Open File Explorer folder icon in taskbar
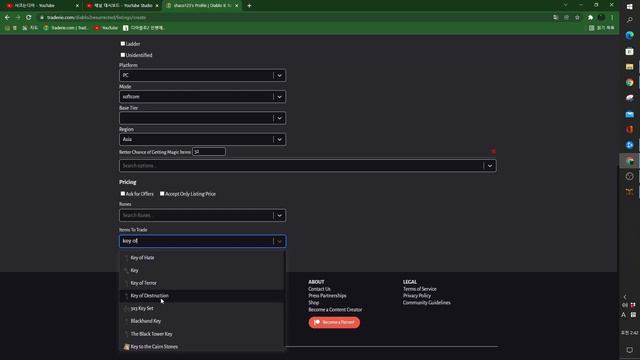This screenshot has width=640, height=360. pos(629,67)
